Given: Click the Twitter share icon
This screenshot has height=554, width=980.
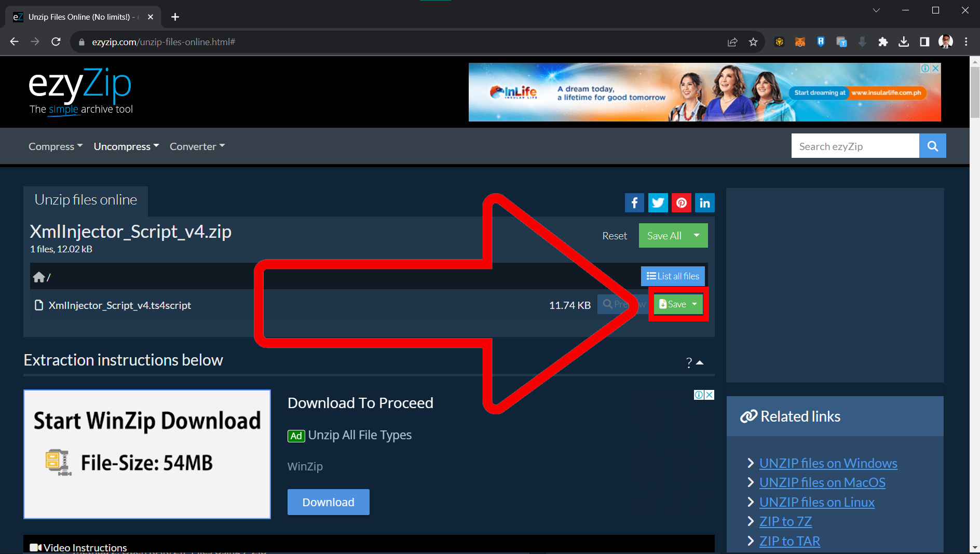Looking at the screenshot, I should point(658,202).
